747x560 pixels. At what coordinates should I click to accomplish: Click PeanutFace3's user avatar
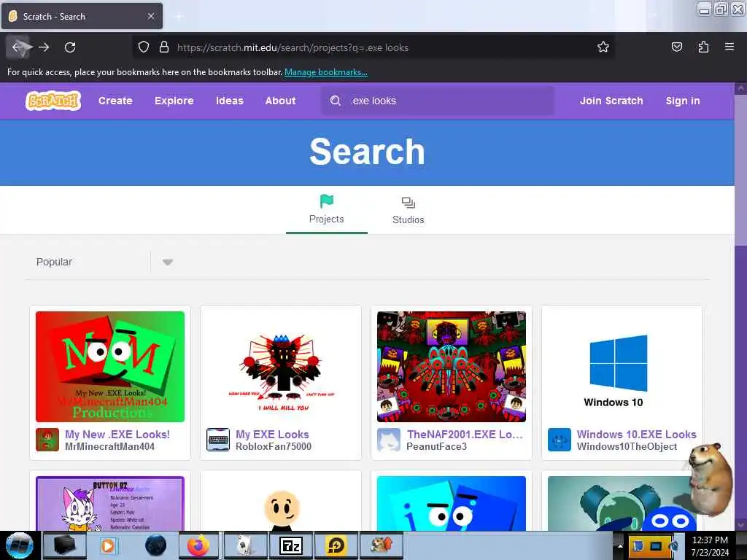[x=389, y=439]
